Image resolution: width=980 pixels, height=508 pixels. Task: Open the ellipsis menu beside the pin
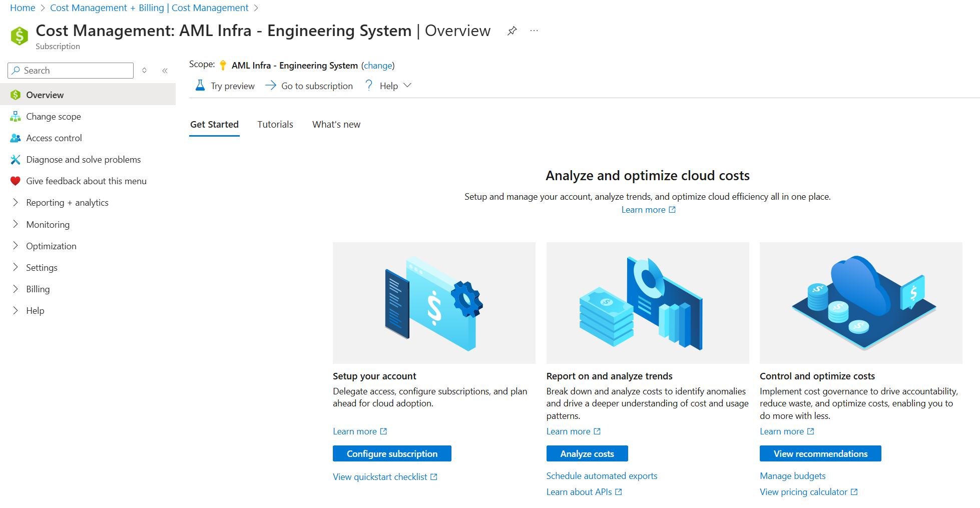pos(534,31)
